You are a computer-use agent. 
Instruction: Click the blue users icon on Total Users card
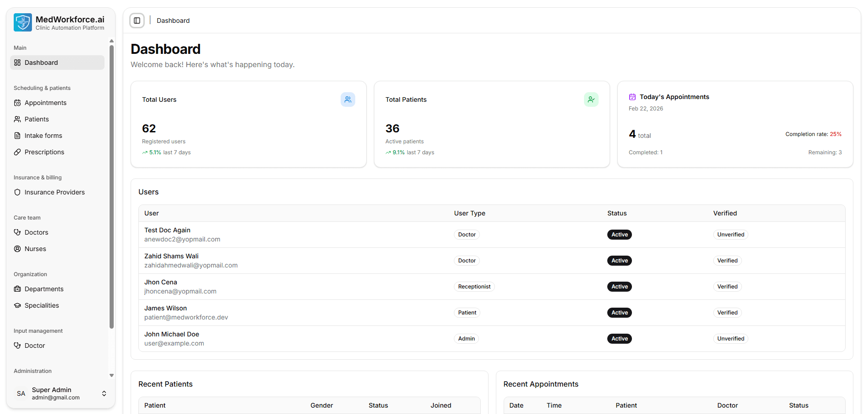(348, 99)
